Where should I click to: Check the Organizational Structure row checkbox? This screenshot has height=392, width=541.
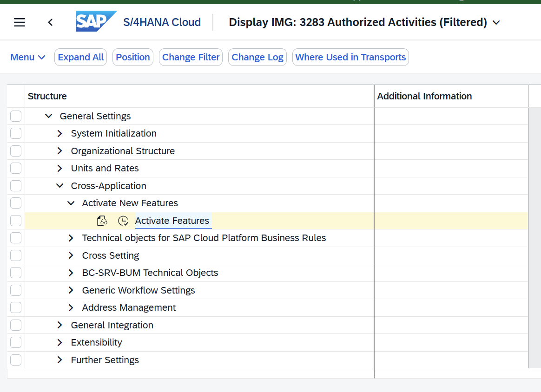16,151
